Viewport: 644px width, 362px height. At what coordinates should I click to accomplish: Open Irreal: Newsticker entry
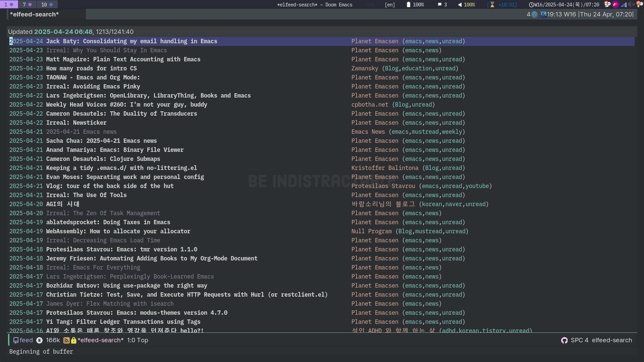tap(76, 123)
